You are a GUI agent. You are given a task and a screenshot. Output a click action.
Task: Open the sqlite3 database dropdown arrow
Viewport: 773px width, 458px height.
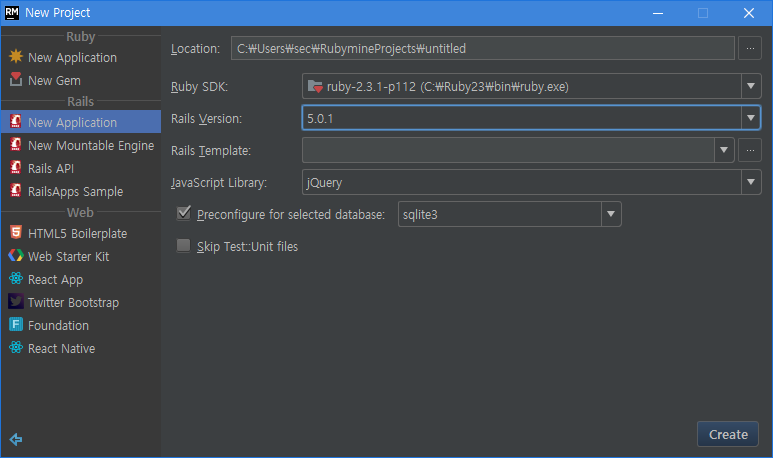click(x=611, y=214)
